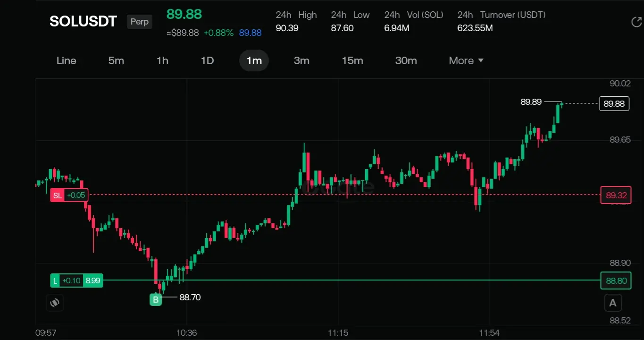Click the 09:57 time axis label
The width and height of the screenshot is (644, 340).
click(46, 333)
